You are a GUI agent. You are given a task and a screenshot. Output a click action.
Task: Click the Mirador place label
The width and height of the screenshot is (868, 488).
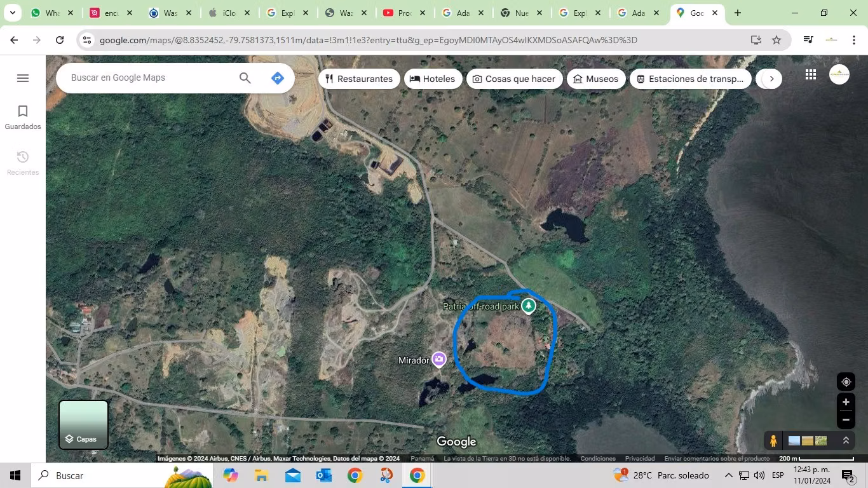[414, 360]
